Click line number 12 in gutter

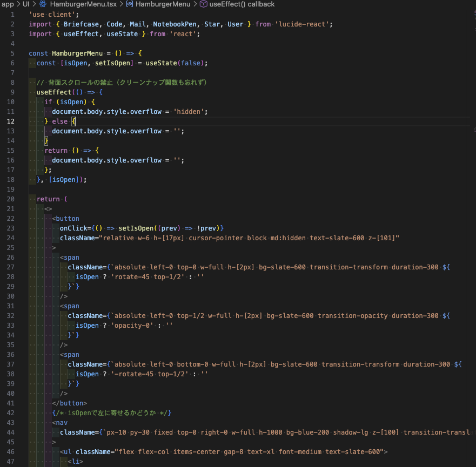11,121
